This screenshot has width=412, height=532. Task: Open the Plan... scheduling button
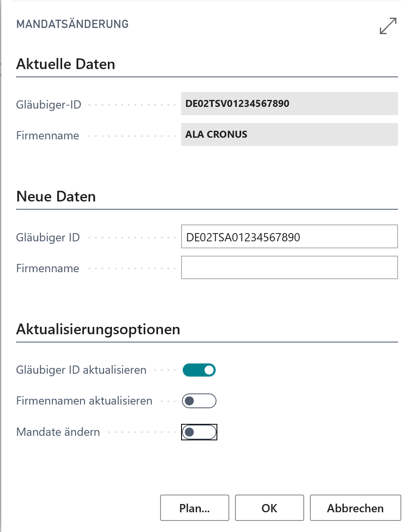pos(195,508)
